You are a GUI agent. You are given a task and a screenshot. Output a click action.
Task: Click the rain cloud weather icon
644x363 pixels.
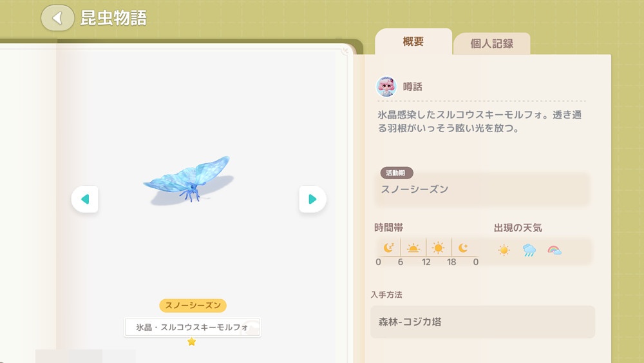[x=529, y=250]
